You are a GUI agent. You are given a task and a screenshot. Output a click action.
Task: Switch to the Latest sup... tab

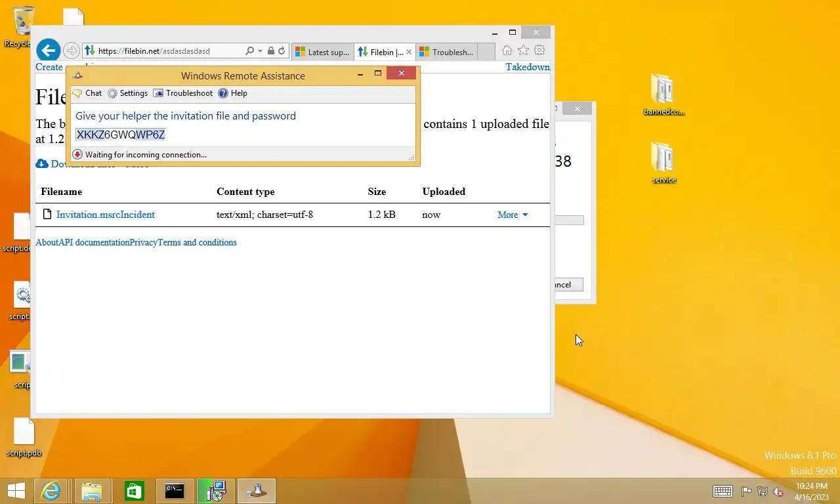[x=322, y=52]
